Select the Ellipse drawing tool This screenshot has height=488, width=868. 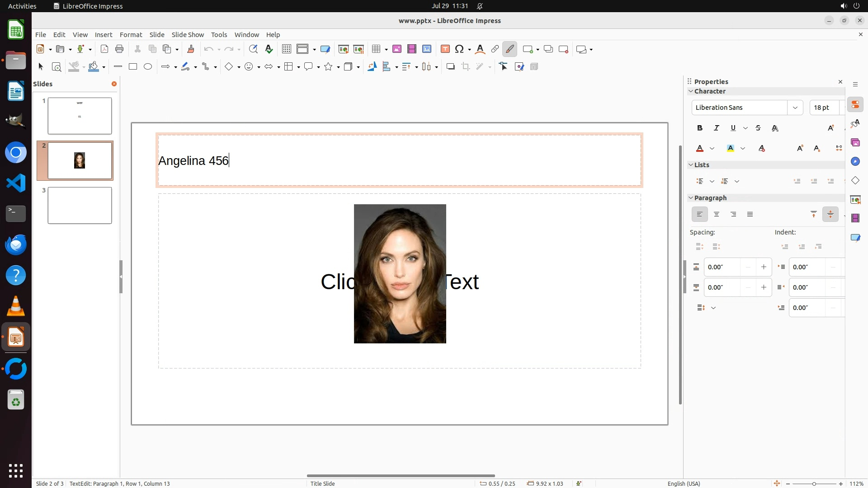(x=148, y=67)
